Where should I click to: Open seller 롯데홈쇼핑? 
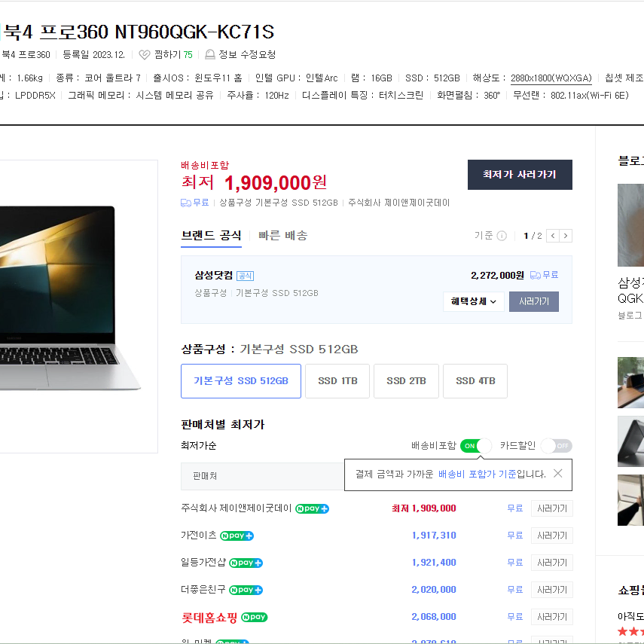[209, 618]
